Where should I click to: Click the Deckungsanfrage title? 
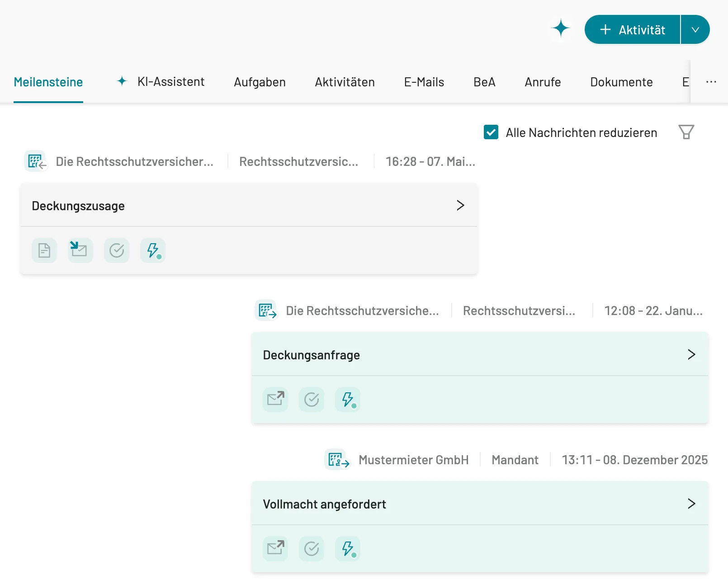[312, 355]
